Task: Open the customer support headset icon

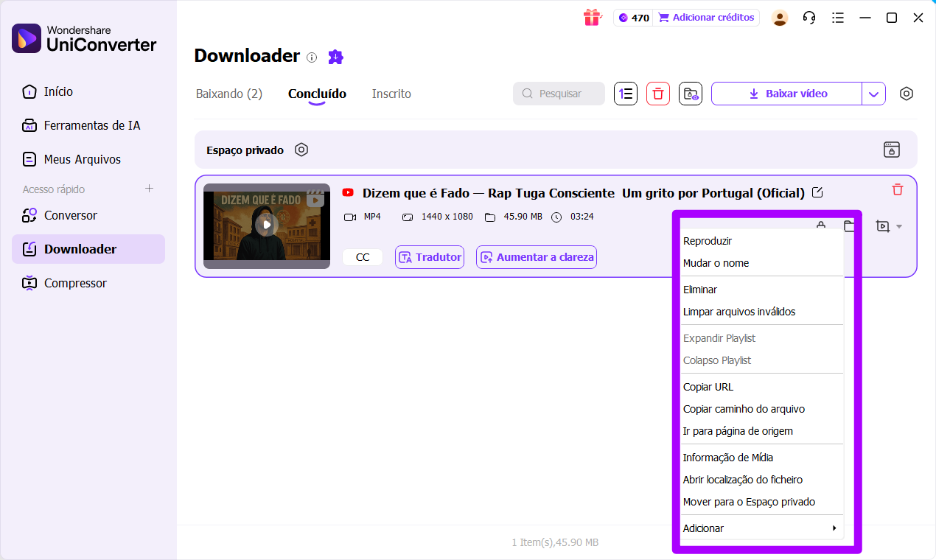Action: [809, 18]
